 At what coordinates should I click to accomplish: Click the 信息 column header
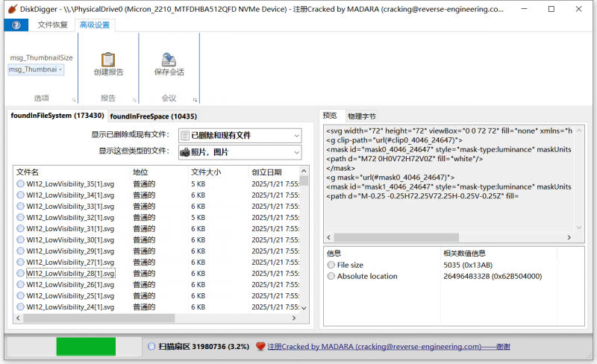click(383, 253)
